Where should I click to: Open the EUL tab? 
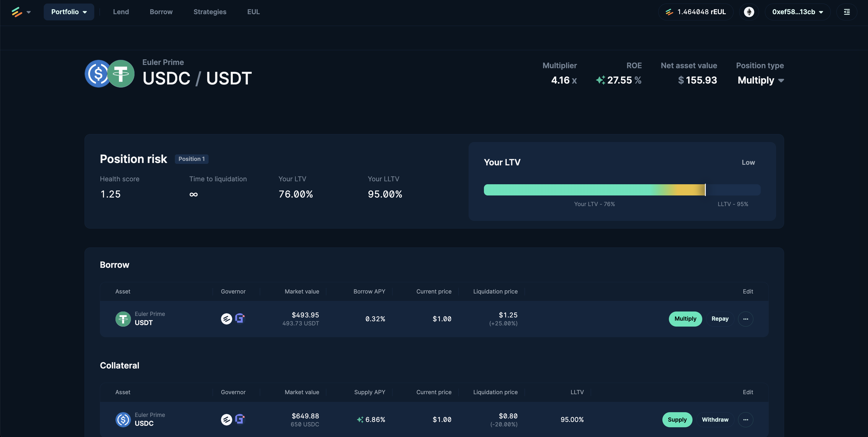click(x=253, y=12)
